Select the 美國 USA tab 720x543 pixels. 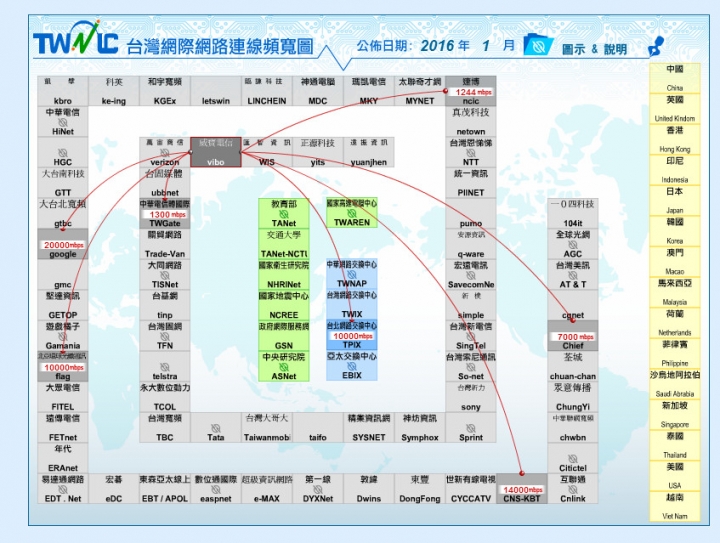point(675,476)
